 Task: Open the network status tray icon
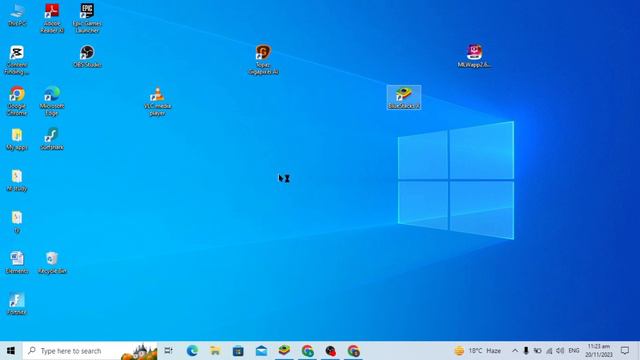549,351
